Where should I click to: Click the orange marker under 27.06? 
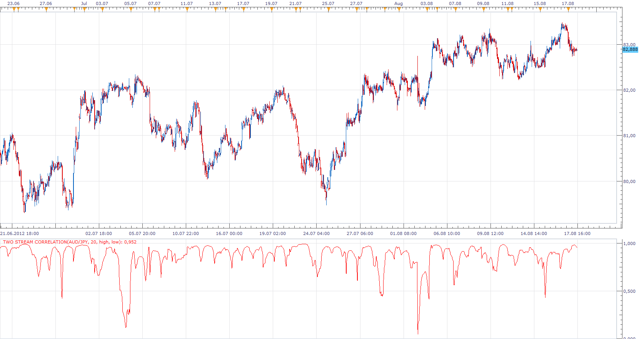pos(46,9)
